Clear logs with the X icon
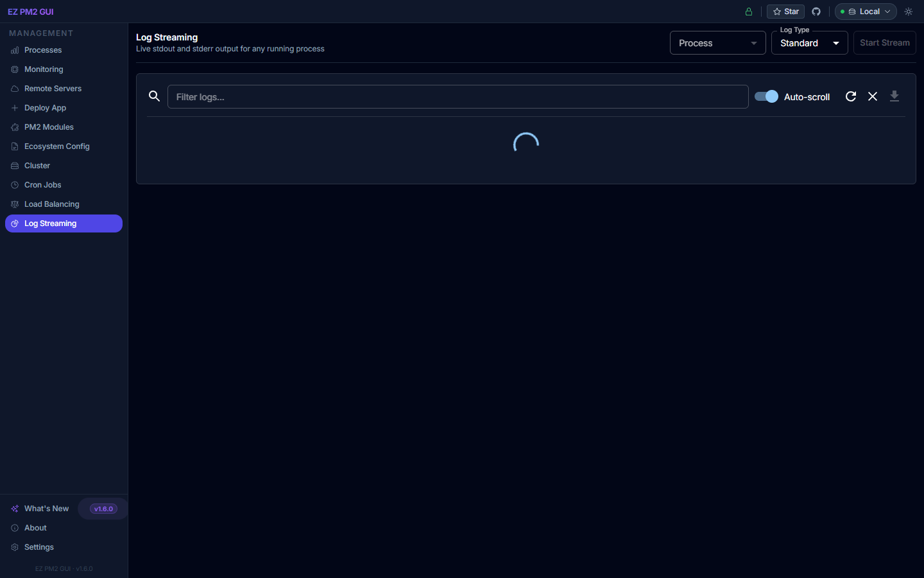This screenshot has height=578, width=924. 873,96
